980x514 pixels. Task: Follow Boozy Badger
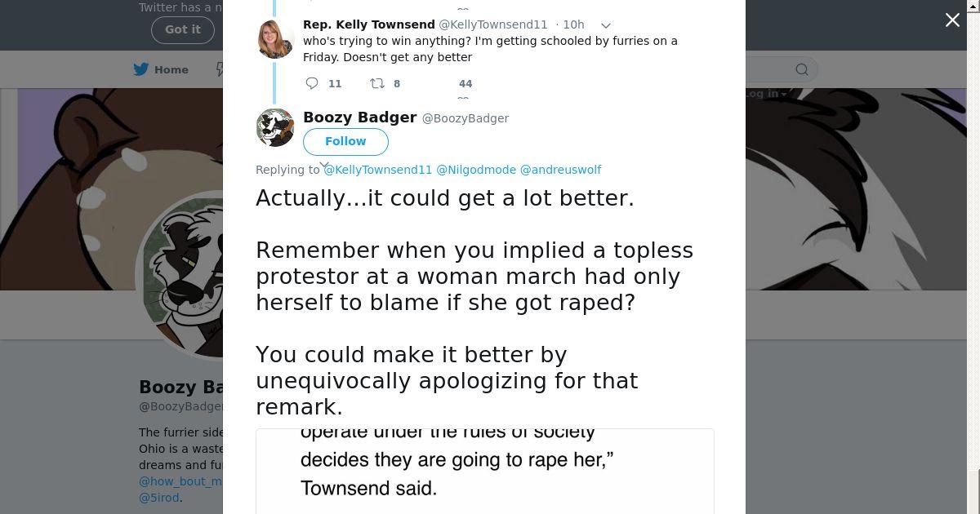pos(345,141)
